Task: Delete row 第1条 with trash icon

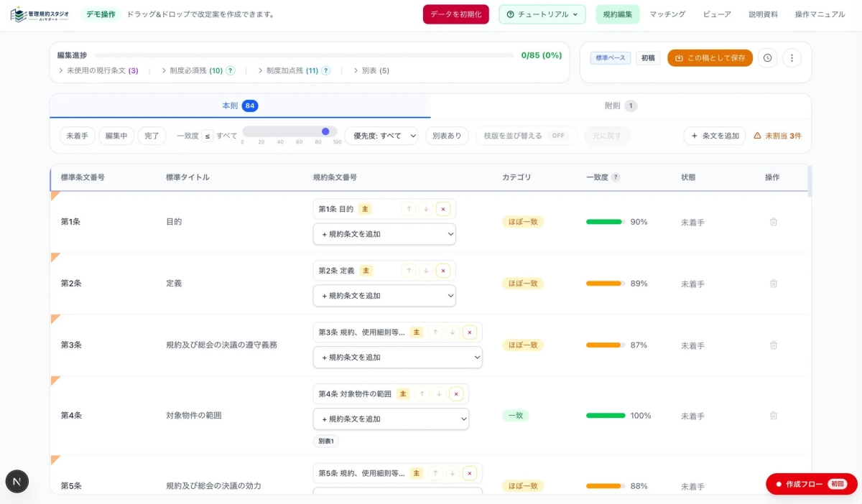Action: click(x=774, y=222)
